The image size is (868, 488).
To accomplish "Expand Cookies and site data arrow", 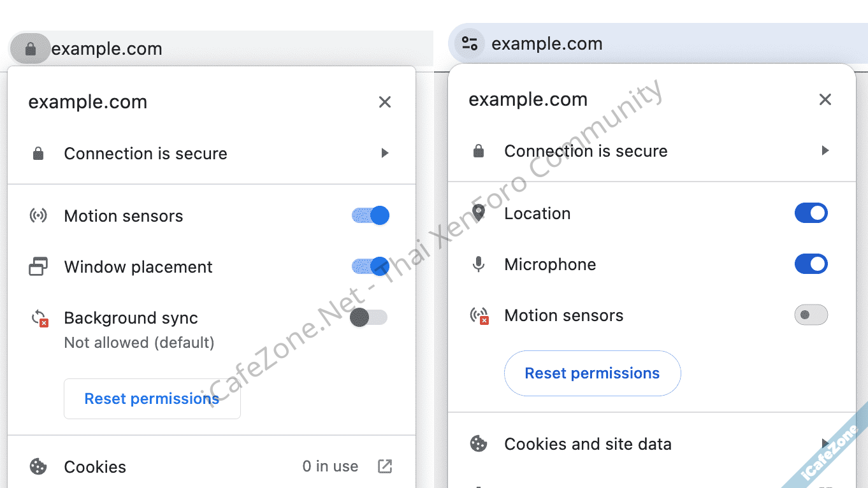I will (x=825, y=443).
